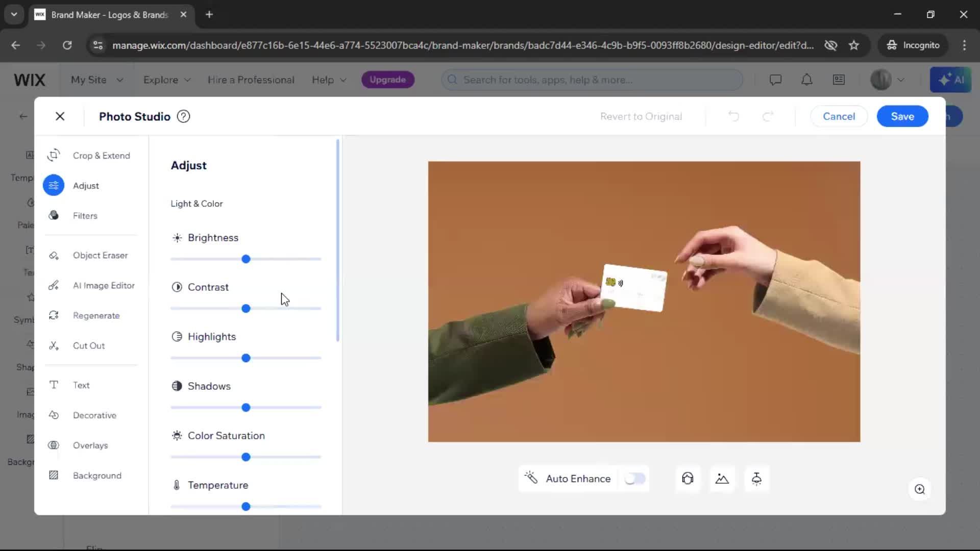Click the Cancel button
Screen dimensions: 980x551
pyautogui.click(x=839, y=116)
